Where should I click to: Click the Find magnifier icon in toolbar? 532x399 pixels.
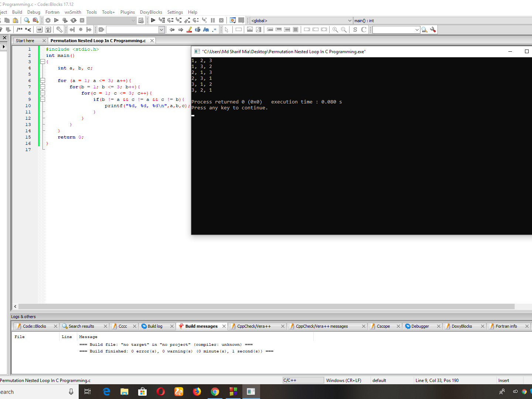pyautogui.click(x=27, y=20)
